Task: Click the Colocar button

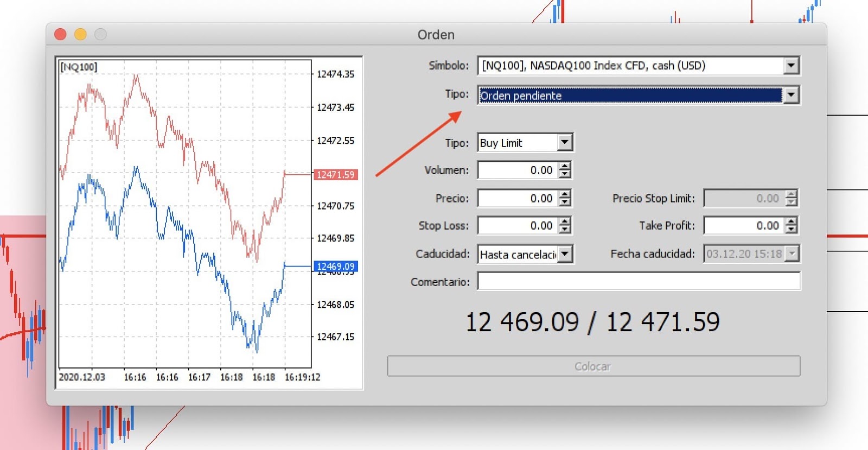Action: (x=593, y=366)
